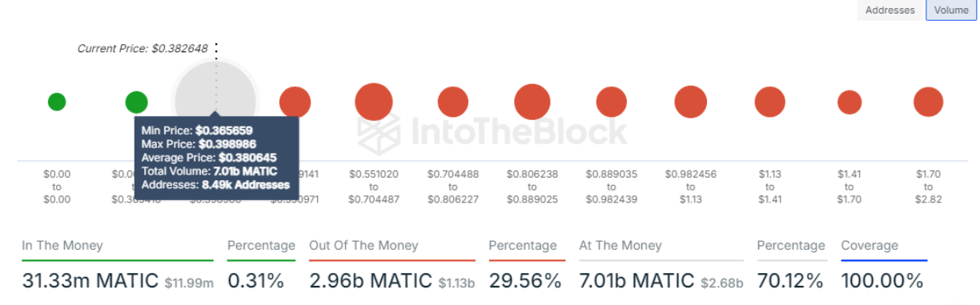Image resolution: width=980 pixels, height=305 pixels.
Task: Click red bubble for $0.806238 to $0.889025
Action: [x=532, y=102]
